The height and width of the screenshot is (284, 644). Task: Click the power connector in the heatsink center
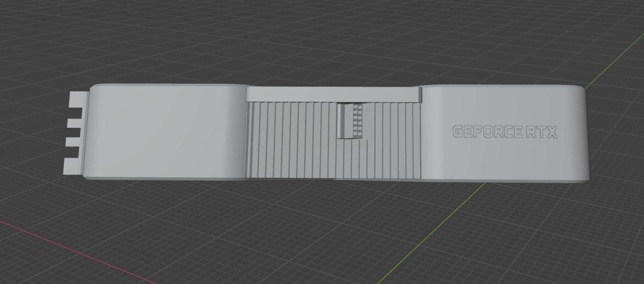350,120
